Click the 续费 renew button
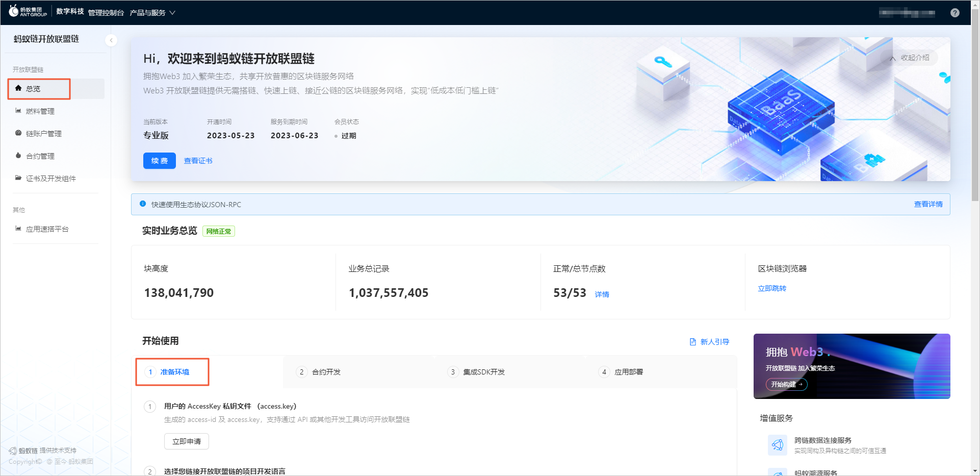Screen dimensions: 980x476 point(160,161)
